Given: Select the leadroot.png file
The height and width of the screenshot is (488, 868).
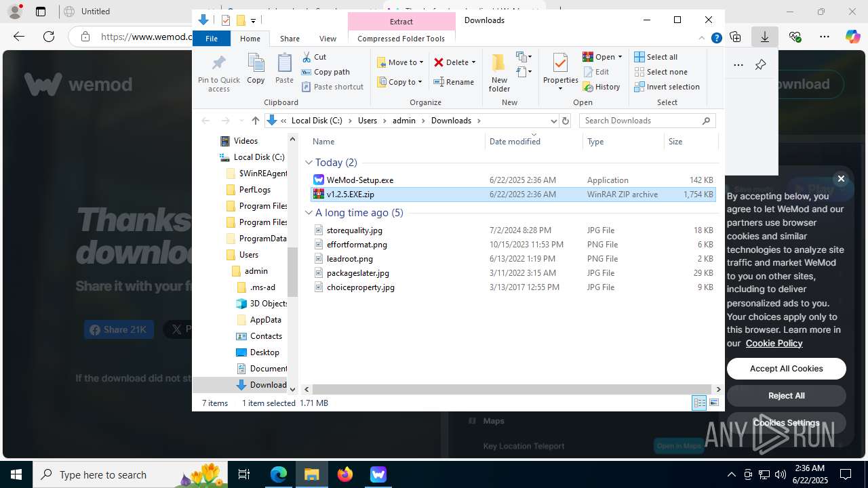Looking at the screenshot, I should [513, 259].
